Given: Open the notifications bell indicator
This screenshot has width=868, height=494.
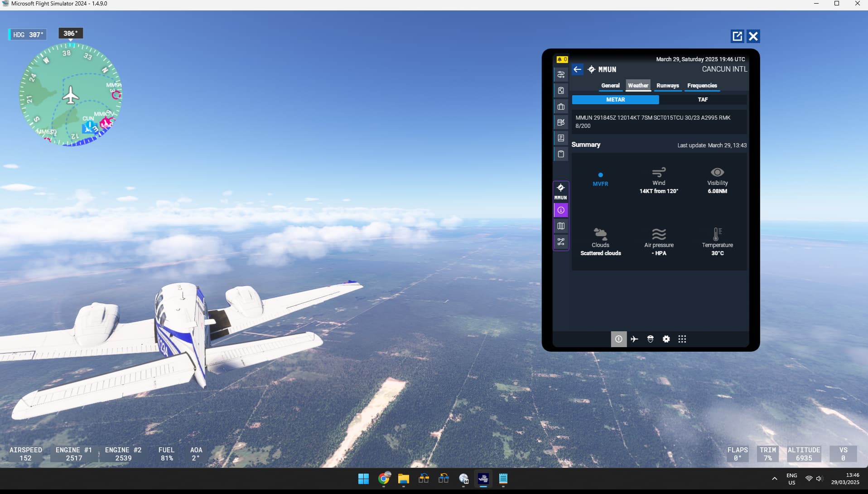Looking at the screenshot, I should tap(562, 59).
